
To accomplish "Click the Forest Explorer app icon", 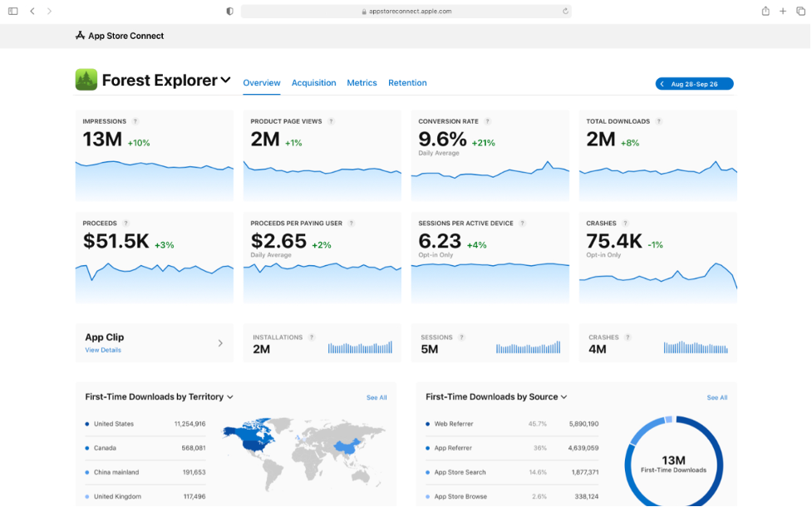I will tap(86, 80).
